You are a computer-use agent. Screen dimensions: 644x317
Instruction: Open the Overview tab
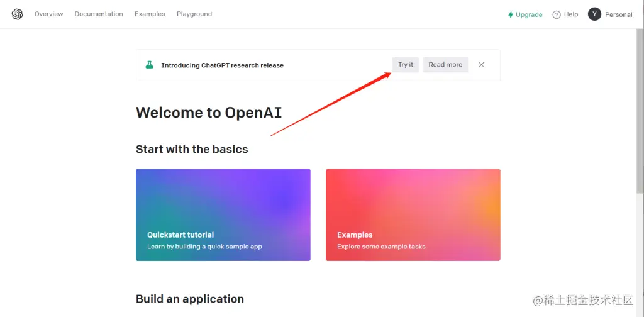(x=49, y=14)
